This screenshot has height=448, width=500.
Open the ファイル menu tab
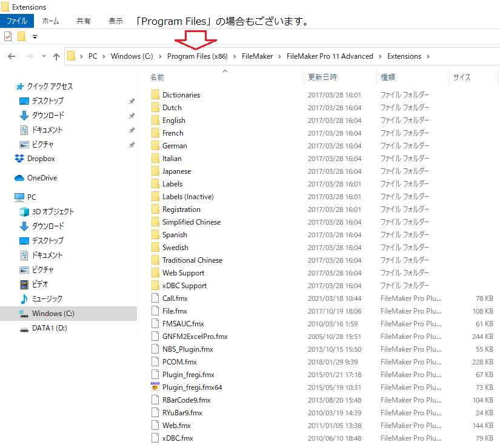click(16, 21)
